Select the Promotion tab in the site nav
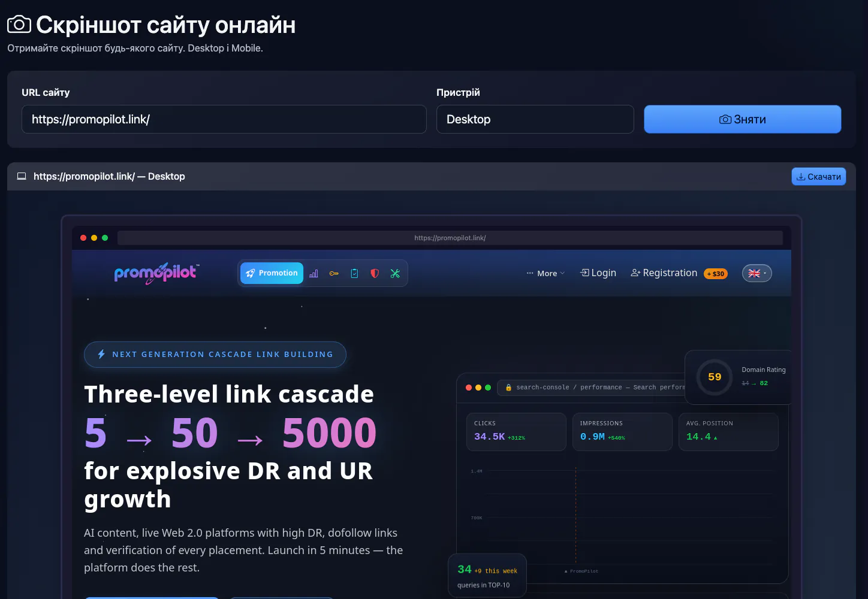 point(272,273)
